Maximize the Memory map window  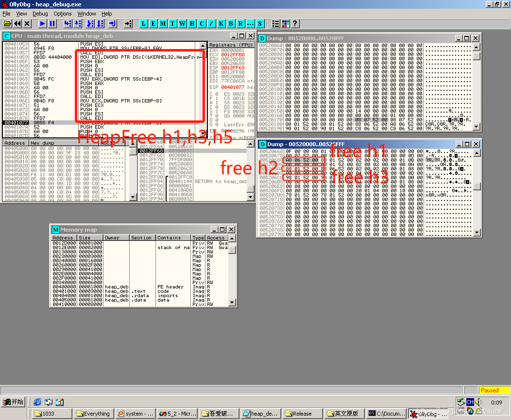click(222, 230)
